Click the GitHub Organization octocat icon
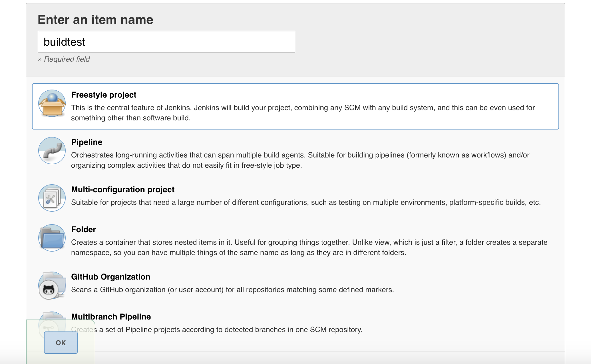The height and width of the screenshot is (364, 591). point(52,285)
